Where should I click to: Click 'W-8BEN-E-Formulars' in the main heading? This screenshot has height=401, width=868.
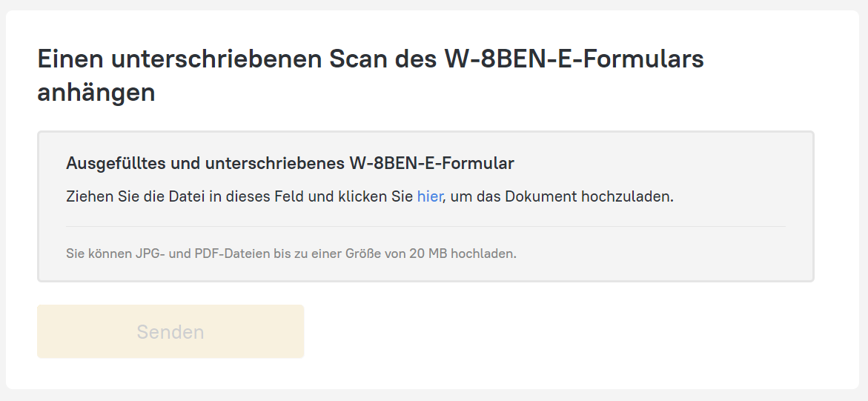click(574, 59)
